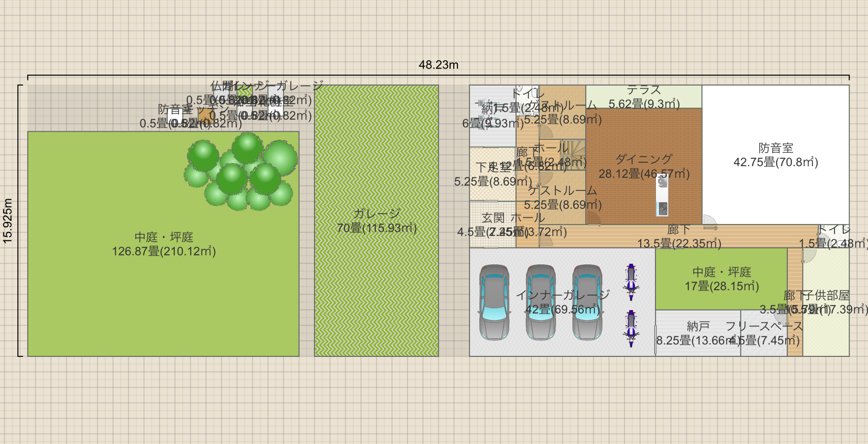
Task: Select the stove on the dining kitchen island
Action: coord(663,209)
